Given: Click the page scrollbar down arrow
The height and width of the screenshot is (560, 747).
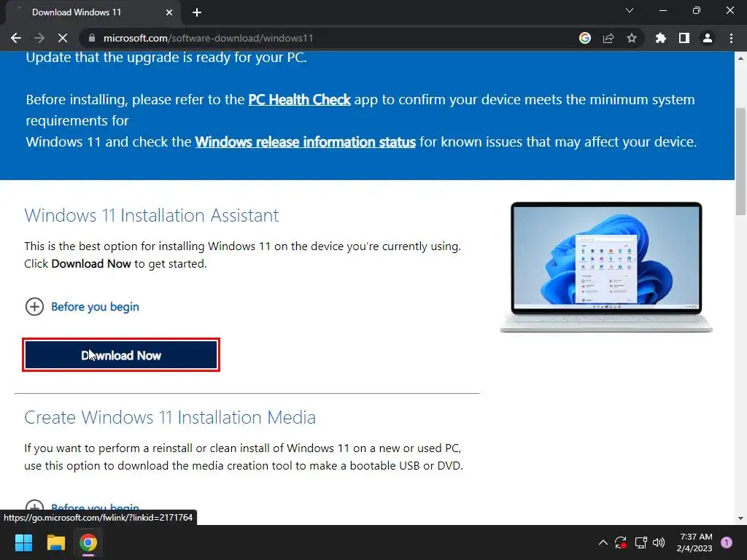Looking at the screenshot, I should coord(741,518).
